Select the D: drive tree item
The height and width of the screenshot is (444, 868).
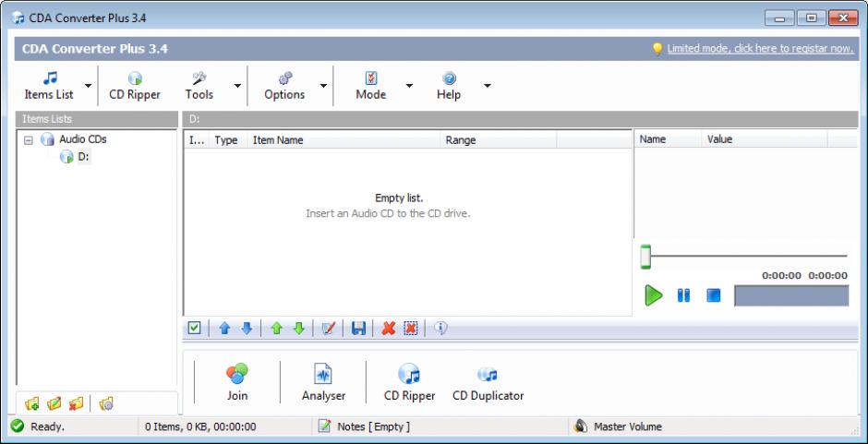(x=84, y=157)
